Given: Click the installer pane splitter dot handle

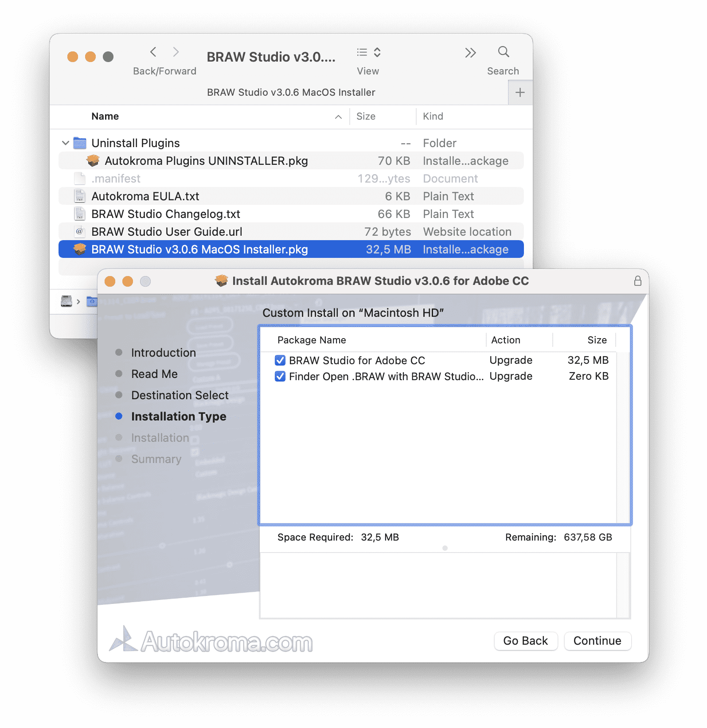Looking at the screenshot, I should tap(445, 548).
